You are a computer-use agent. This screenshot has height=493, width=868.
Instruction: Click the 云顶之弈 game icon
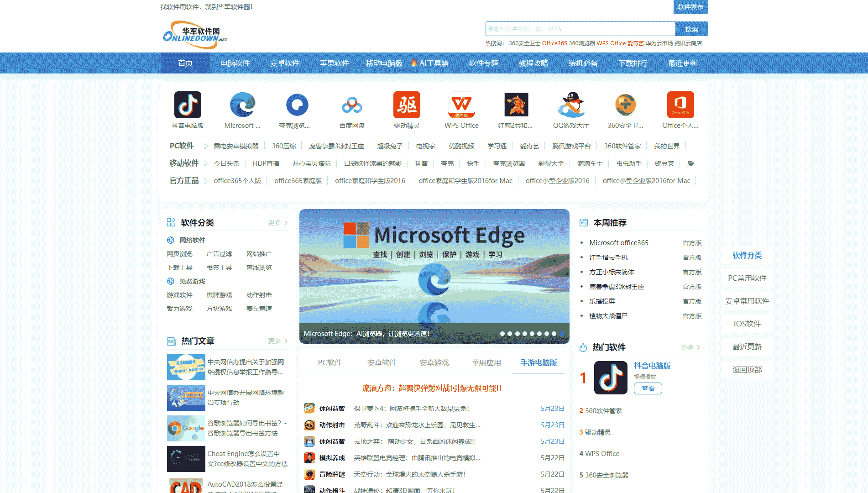coord(309,441)
